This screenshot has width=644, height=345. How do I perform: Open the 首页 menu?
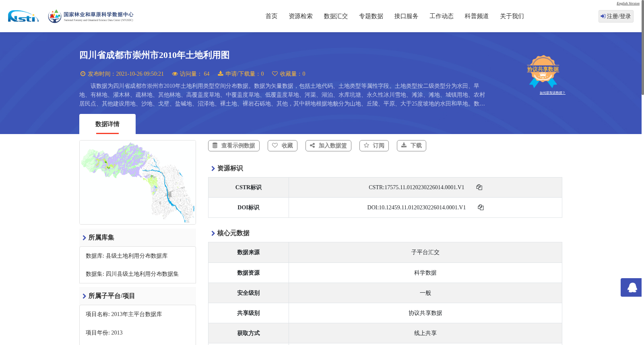[271, 16]
